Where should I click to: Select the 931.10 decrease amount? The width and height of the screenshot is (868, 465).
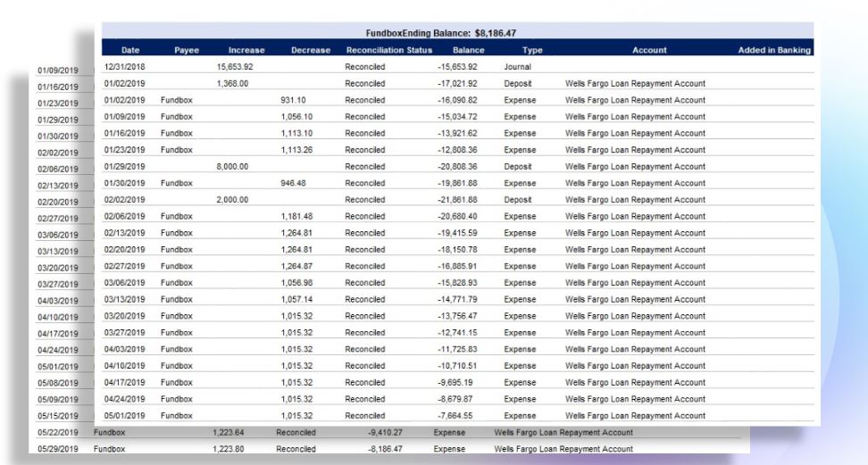pyautogui.click(x=293, y=100)
